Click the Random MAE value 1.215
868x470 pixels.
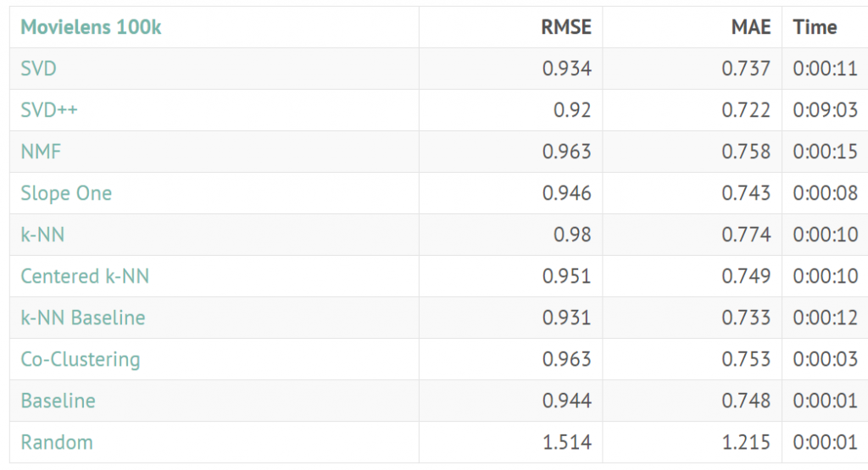(746, 442)
